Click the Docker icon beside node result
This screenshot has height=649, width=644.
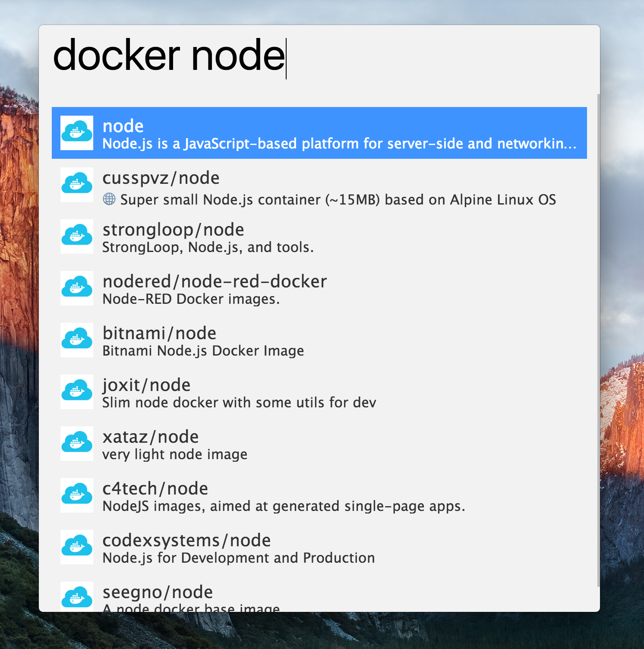(x=77, y=133)
